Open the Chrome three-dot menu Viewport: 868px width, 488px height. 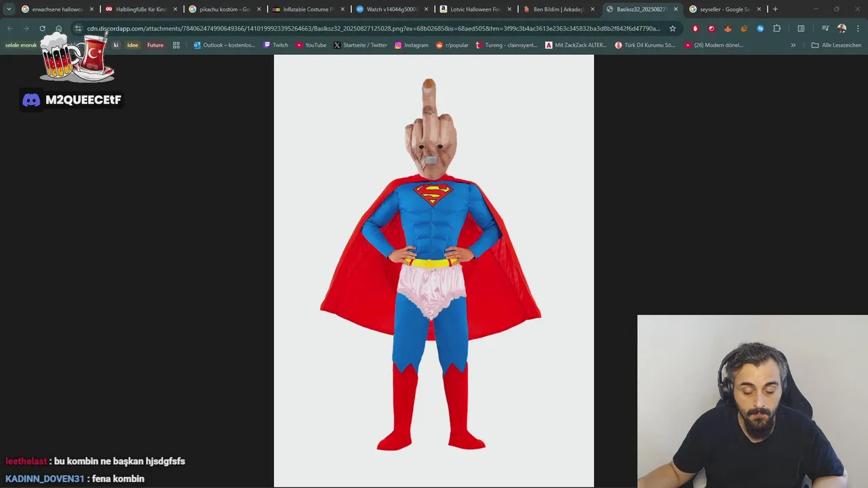[x=858, y=28]
